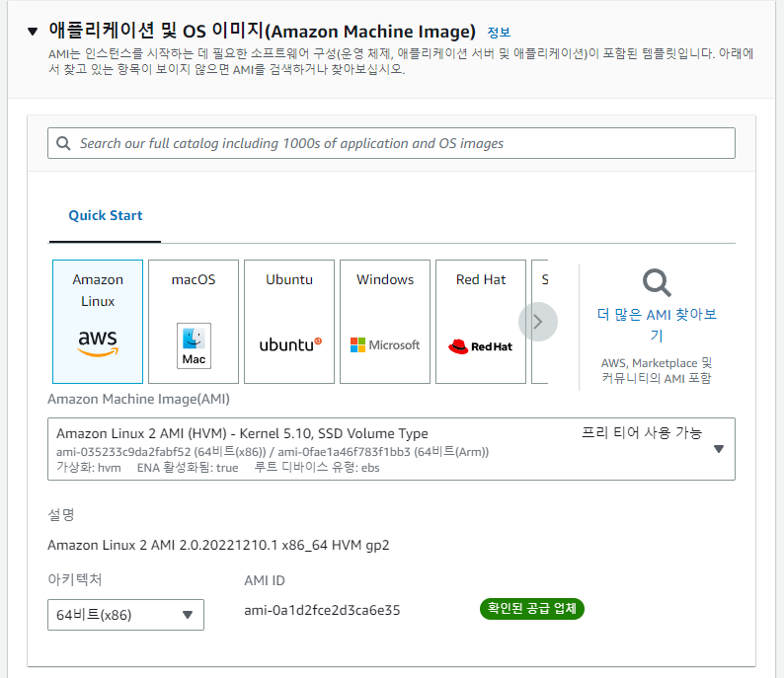
Task: Click the aws logo icon
Action: click(x=98, y=342)
